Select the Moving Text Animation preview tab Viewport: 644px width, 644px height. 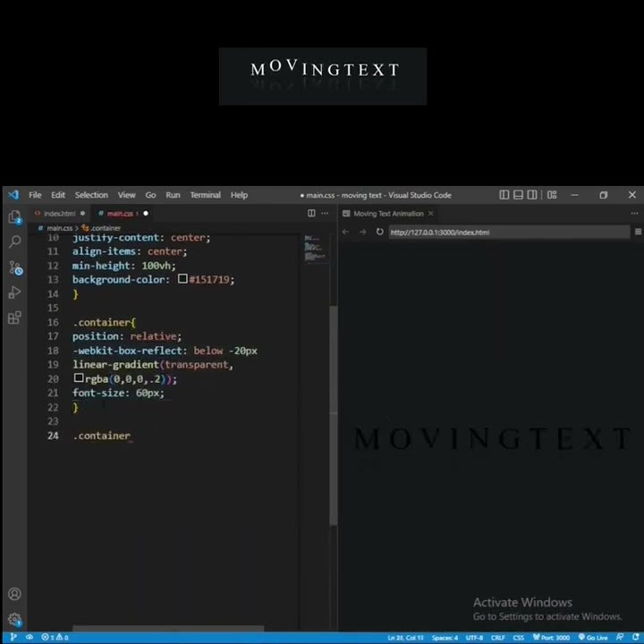point(388,213)
